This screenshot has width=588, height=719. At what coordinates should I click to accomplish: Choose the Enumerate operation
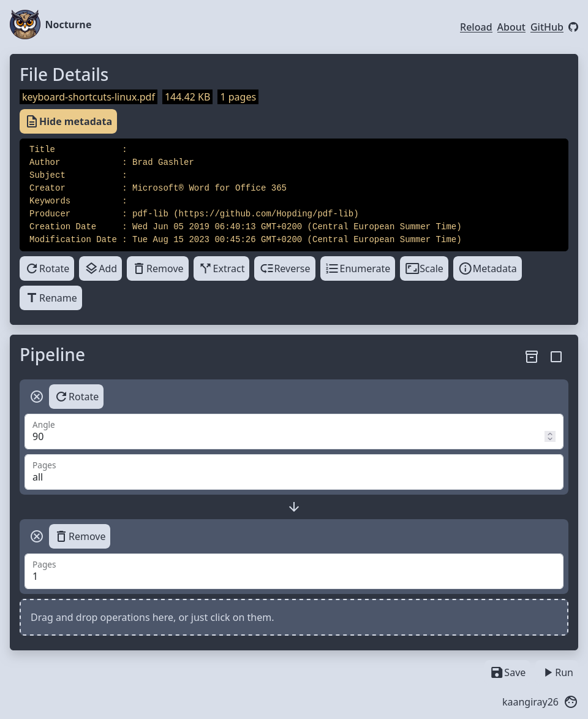tap(358, 268)
